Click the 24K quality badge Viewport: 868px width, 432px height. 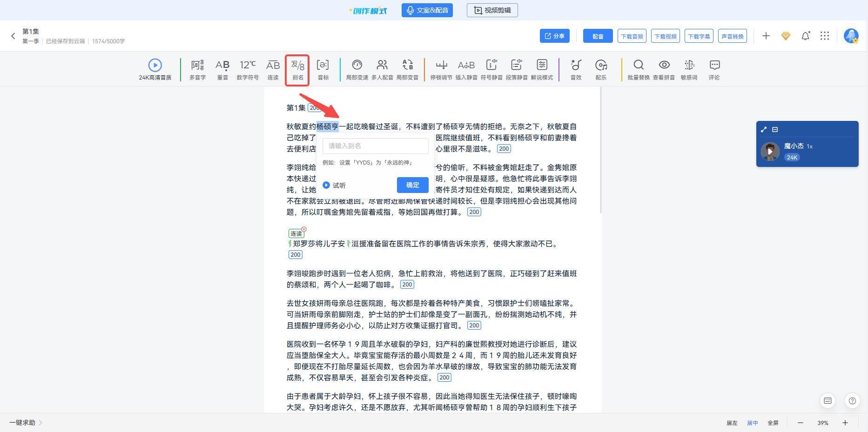coord(792,157)
